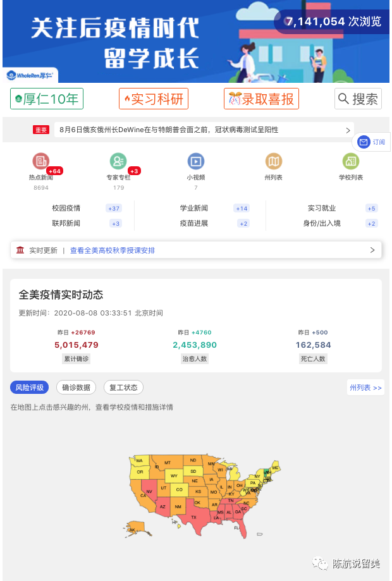Open the 学校列表 school list icon
This screenshot has width=392, height=581.
pos(351,161)
